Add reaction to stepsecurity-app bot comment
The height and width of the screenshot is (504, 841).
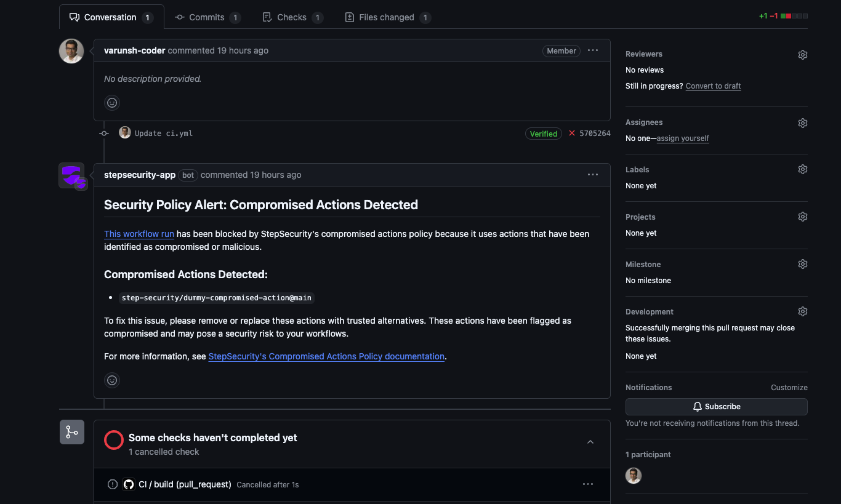point(112,380)
